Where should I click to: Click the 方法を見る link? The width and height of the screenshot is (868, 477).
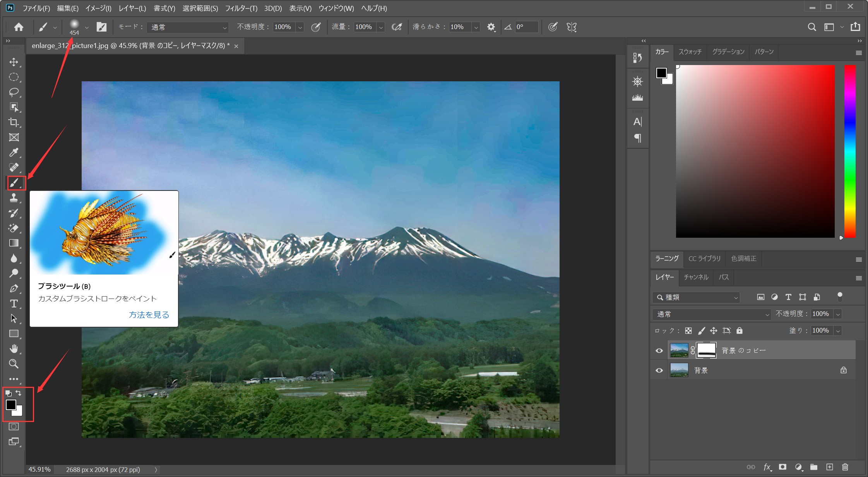(x=149, y=315)
